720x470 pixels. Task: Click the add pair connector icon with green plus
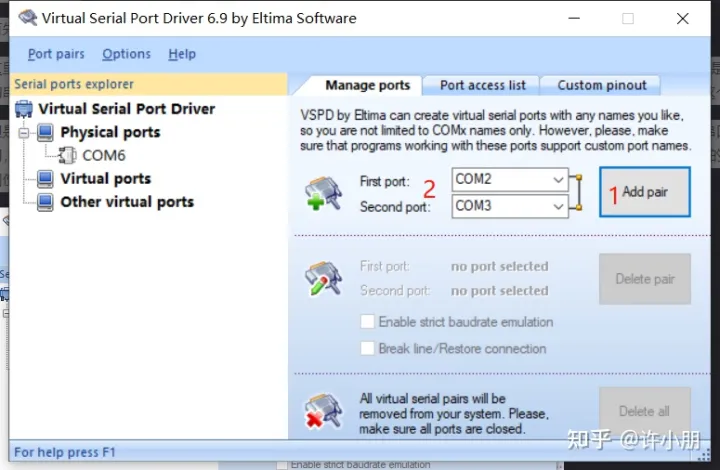point(324,193)
